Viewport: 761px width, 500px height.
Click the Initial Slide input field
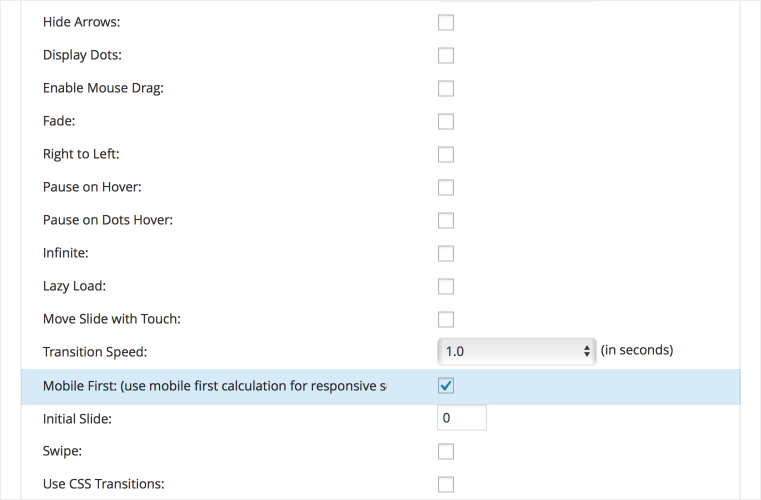(x=462, y=418)
